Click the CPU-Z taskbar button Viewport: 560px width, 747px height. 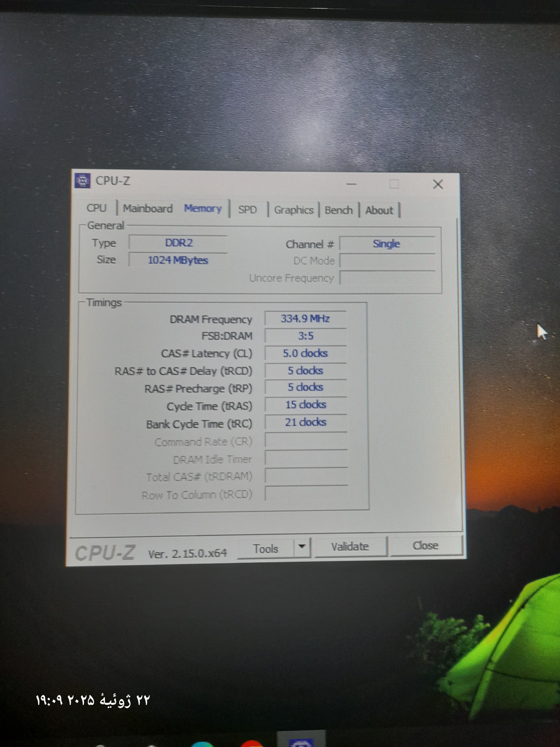(x=301, y=741)
